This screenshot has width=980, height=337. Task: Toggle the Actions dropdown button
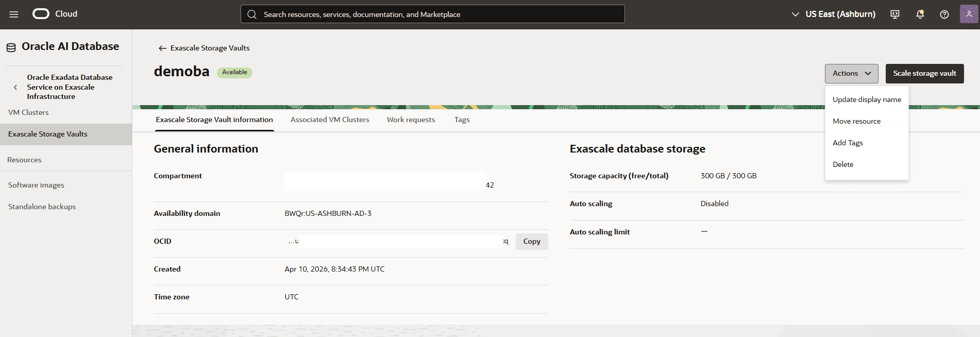(x=852, y=74)
